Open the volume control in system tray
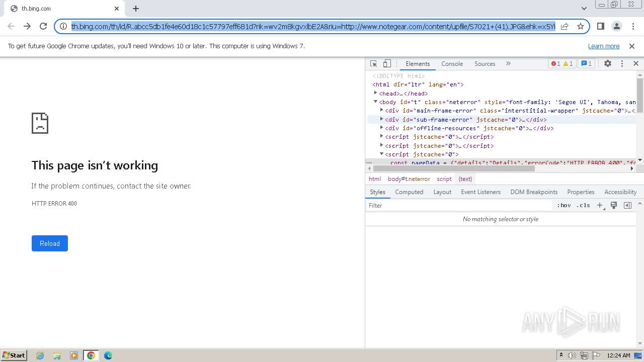Viewport: 644px width, 362px height. click(x=572, y=355)
